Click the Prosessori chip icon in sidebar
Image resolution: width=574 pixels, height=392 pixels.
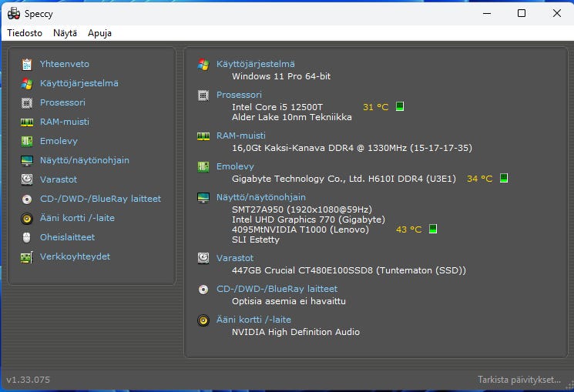click(x=27, y=103)
